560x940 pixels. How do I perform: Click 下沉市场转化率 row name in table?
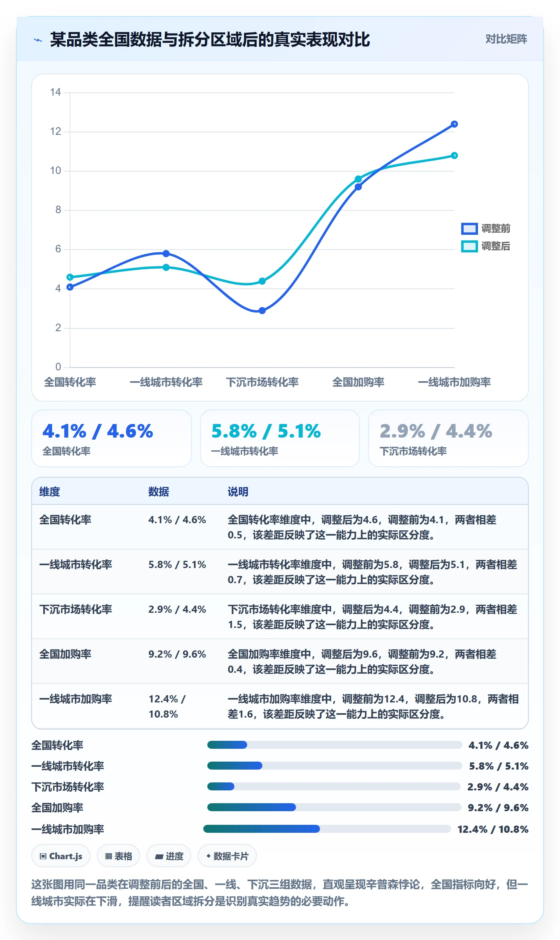coord(76,609)
